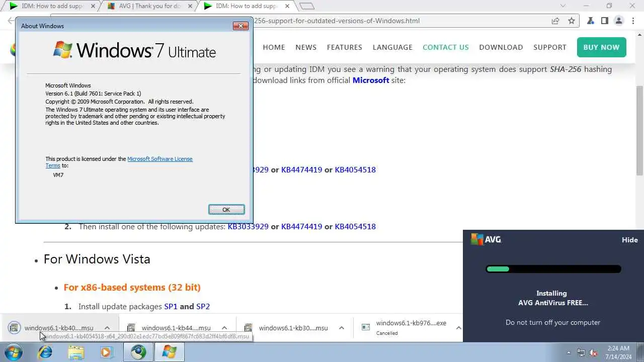Click the AVG installation progress bar
The height and width of the screenshot is (362, 644).
click(x=553, y=269)
